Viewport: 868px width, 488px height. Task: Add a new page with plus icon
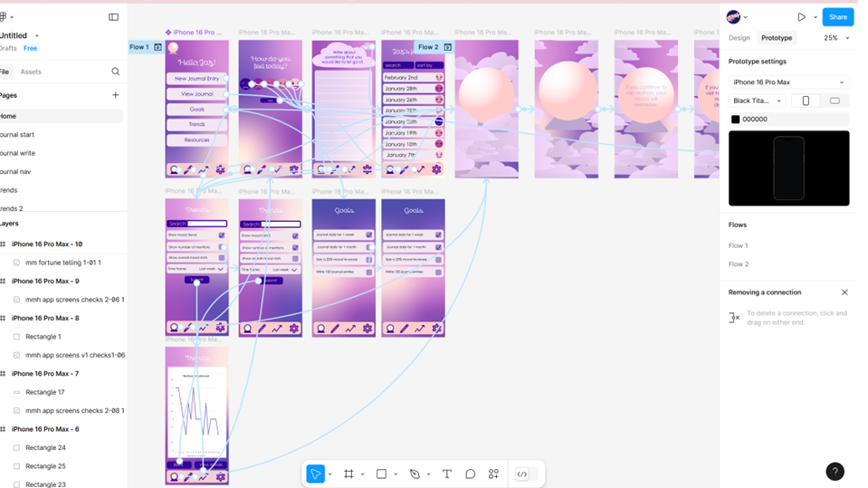point(115,95)
